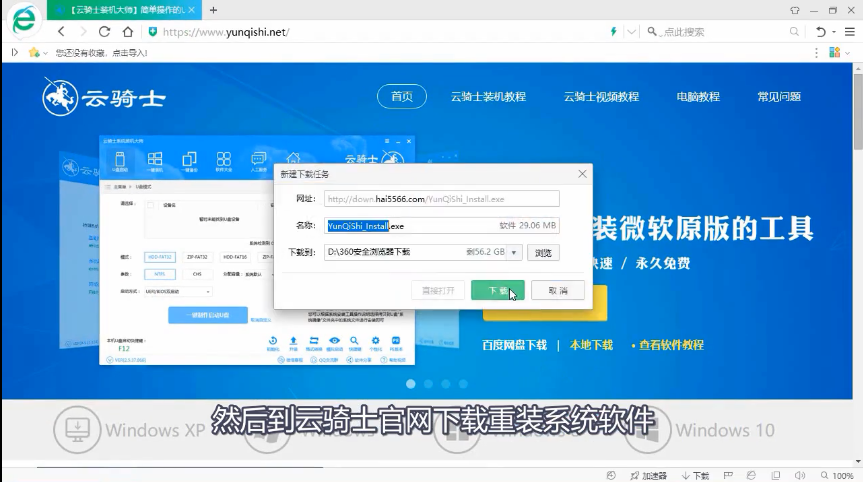This screenshot has height=482, width=863.
Task: Select the first carousel dot indicator
Action: coord(411,384)
